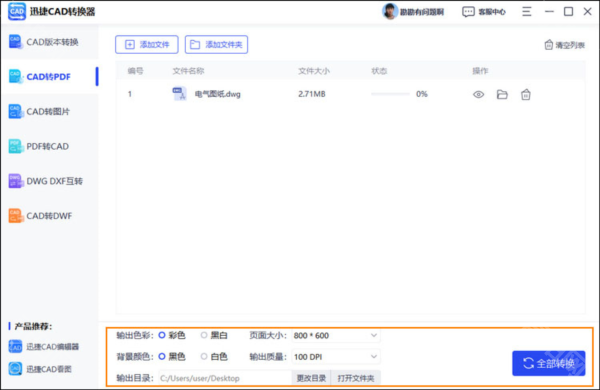Click the CAD转DWF sidebar icon
The width and height of the screenshot is (600, 390).
click(x=15, y=216)
